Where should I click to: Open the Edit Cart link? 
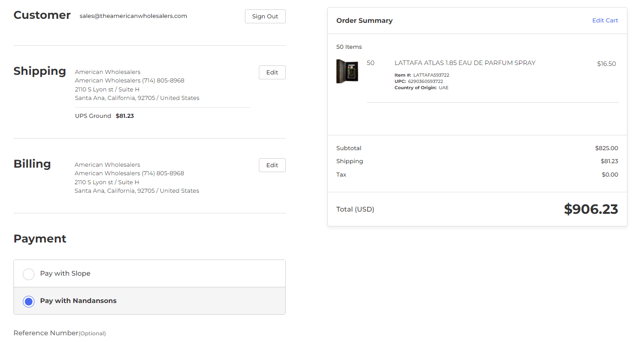pyautogui.click(x=605, y=20)
